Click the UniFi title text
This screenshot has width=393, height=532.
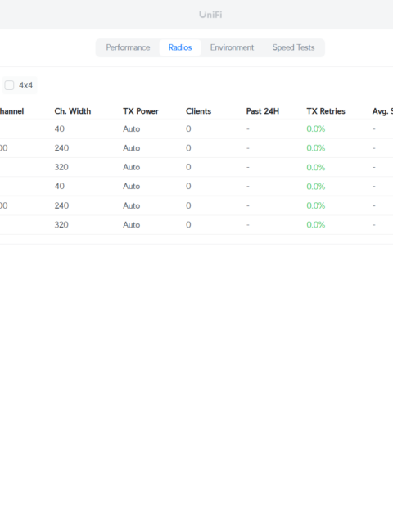tap(210, 15)
